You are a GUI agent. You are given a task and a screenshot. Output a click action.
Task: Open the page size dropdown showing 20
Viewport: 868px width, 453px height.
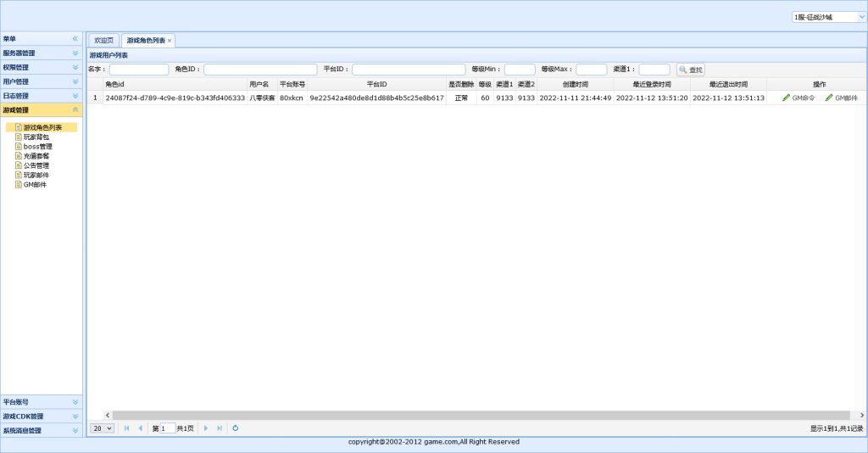coord(102,428)
